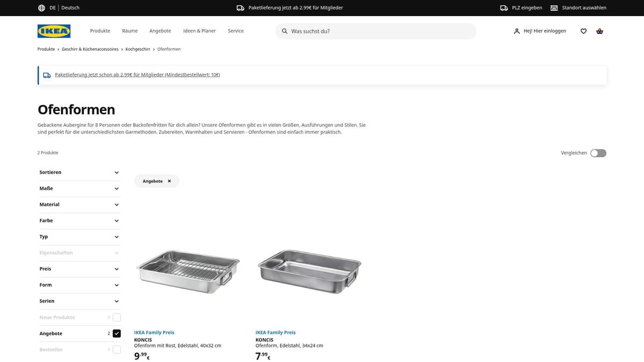The width and height of the screenshot is (644, 362).
Task: Open the Ideen & Planer menu
Action: tap(199, 31)
